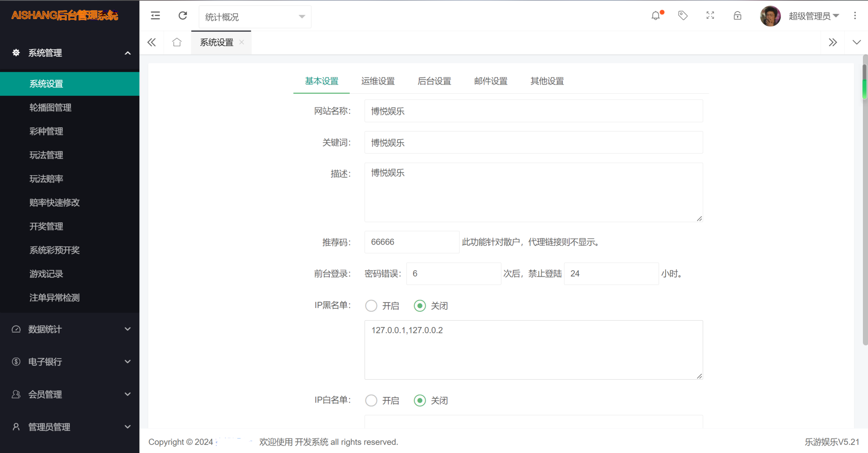Image resolution: width=868 pixels, height=453 pixels.
Task: Collapse the sidebar with the menu icon
Action: coord(156,16)
